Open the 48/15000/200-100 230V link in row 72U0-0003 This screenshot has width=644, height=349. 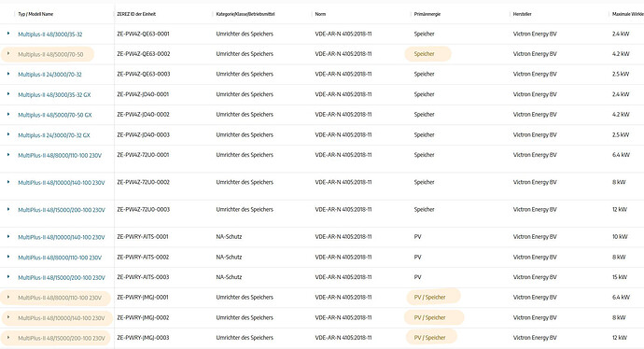[x=62, y=210]
